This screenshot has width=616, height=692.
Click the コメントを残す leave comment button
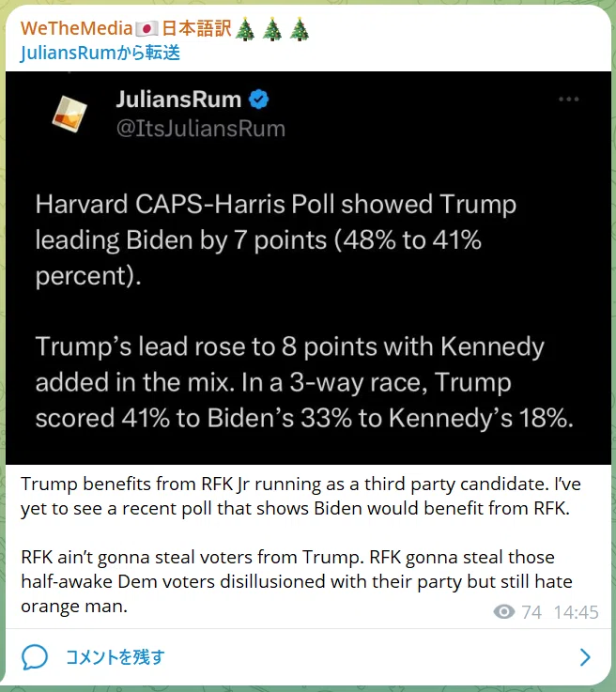(115, 657)
